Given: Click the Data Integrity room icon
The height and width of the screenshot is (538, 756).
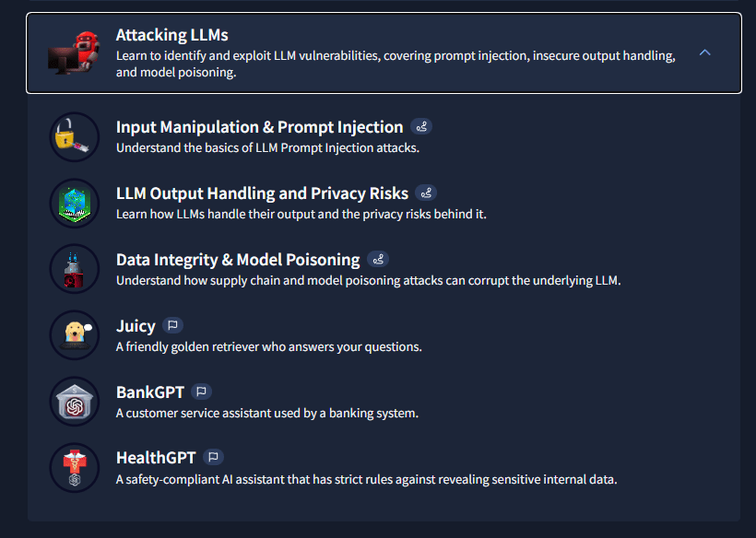Looking at the screenshot, I should point(74,269).
